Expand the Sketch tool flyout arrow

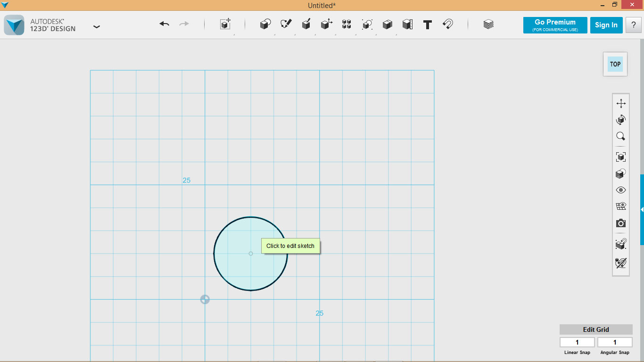pos(296,35)
